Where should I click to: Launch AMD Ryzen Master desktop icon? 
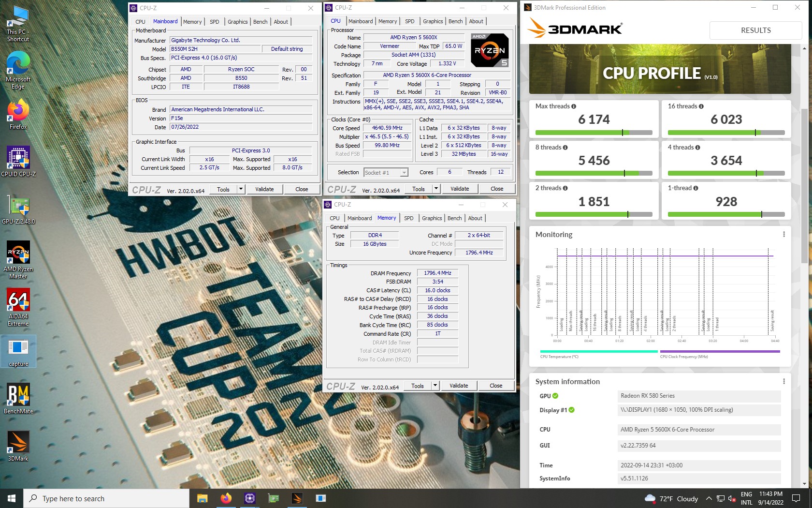click(x=18, y=260)
